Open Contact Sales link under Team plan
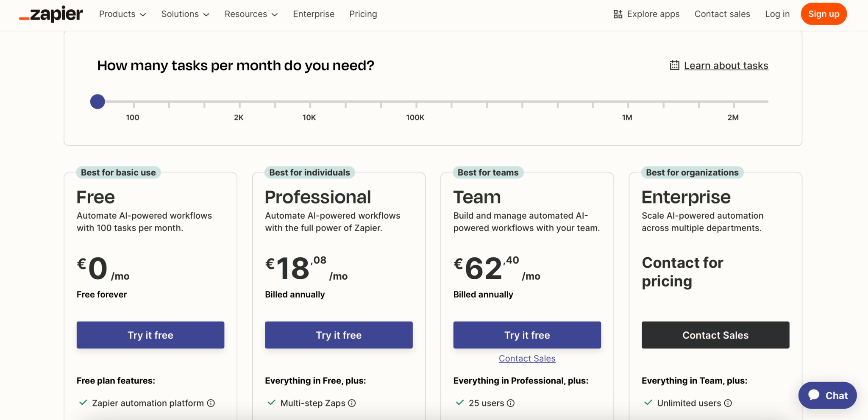This screenshot has height=420, width=868. point(527,359)
